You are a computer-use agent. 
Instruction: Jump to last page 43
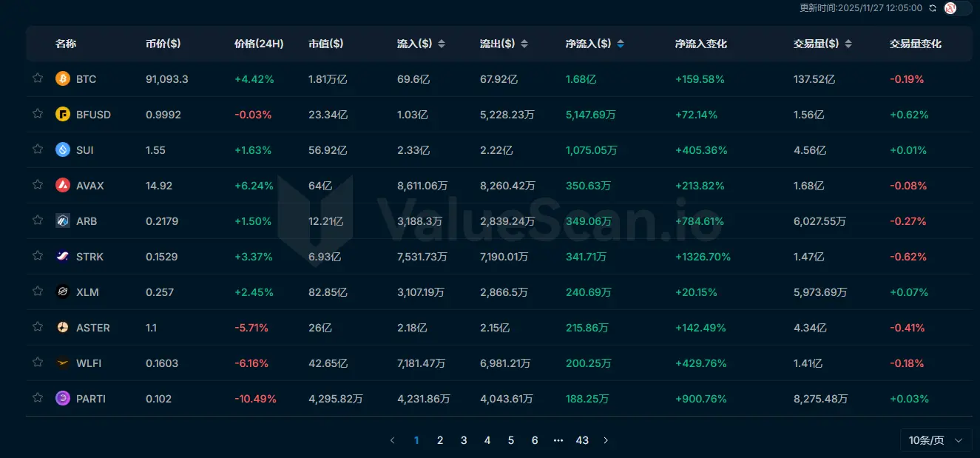(x=582, y=440)
